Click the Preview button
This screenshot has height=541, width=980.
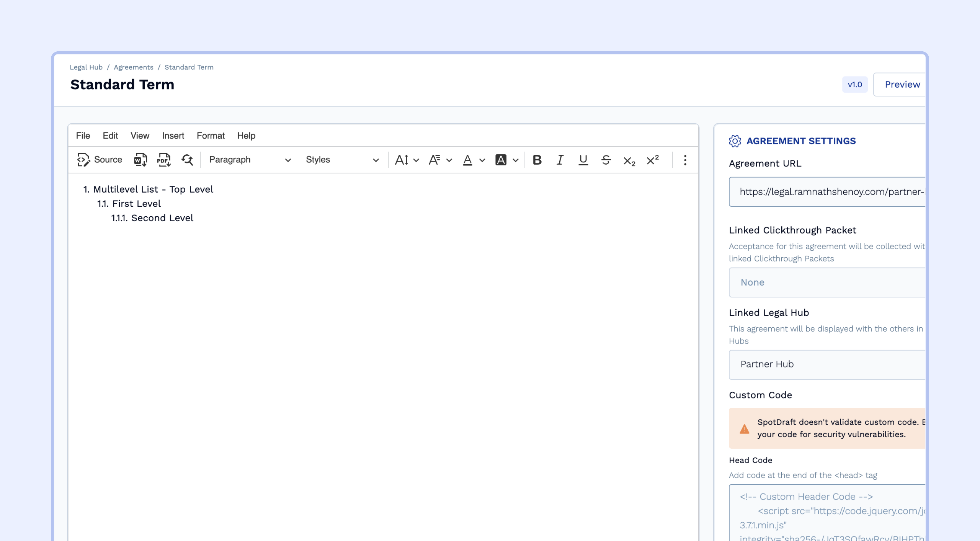point(902,84)
